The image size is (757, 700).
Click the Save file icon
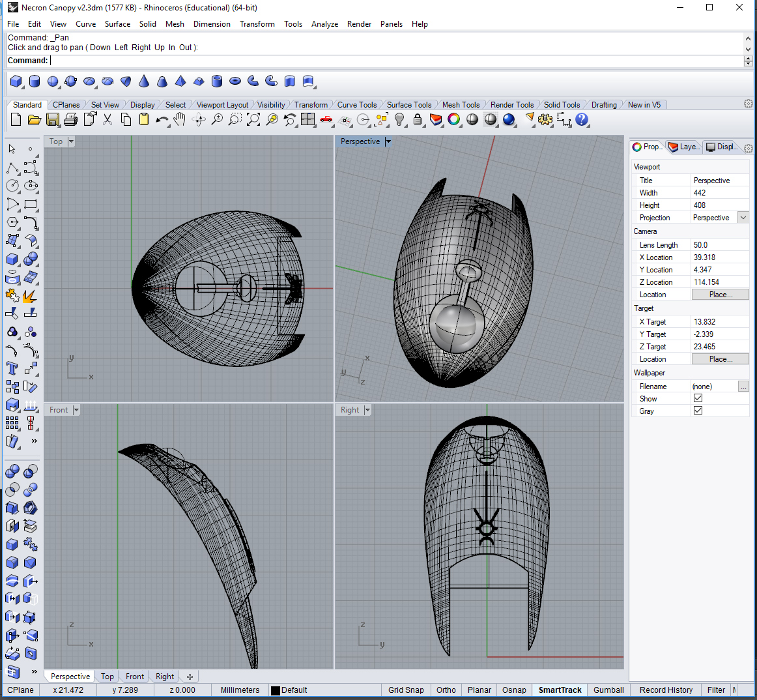click(x=53, y=119)
